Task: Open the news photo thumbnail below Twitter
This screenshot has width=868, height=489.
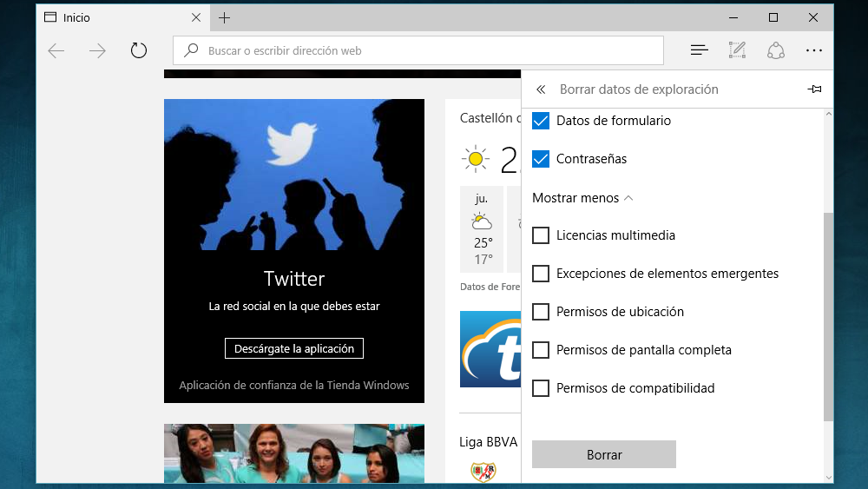Action: coord(294,453)
